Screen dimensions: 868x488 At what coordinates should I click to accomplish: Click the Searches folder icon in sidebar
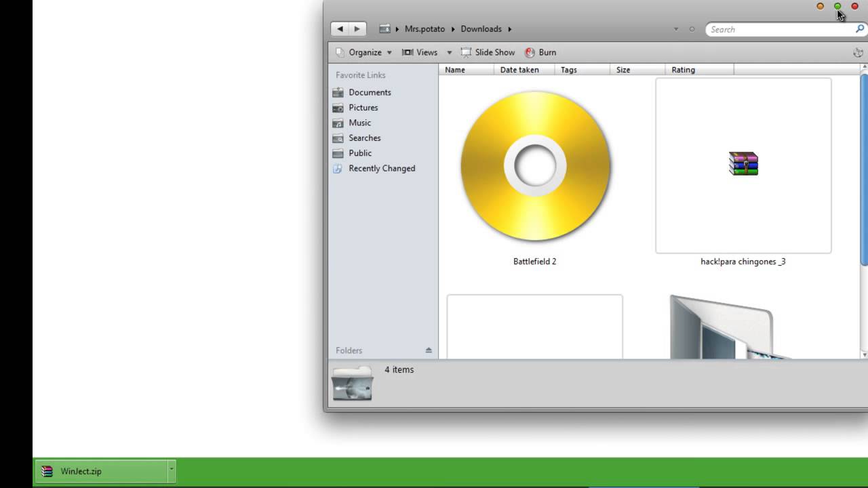point(338,138)
